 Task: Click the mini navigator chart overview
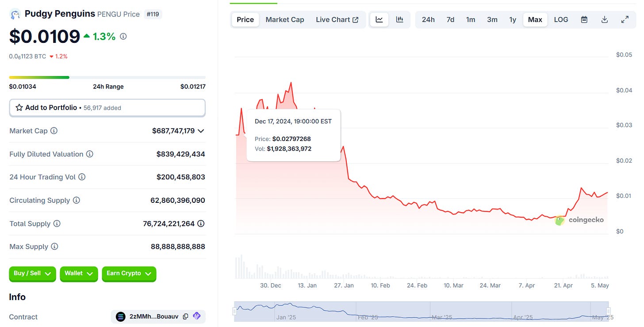(x=422, y=311)
